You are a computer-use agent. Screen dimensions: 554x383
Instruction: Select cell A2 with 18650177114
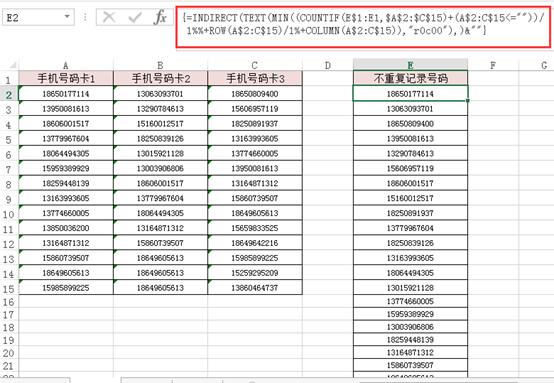click(66, 94)
